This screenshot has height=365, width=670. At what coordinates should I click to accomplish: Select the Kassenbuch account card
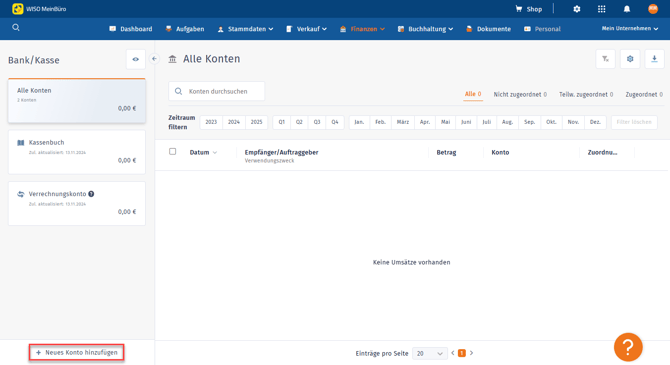coord(77,152)
